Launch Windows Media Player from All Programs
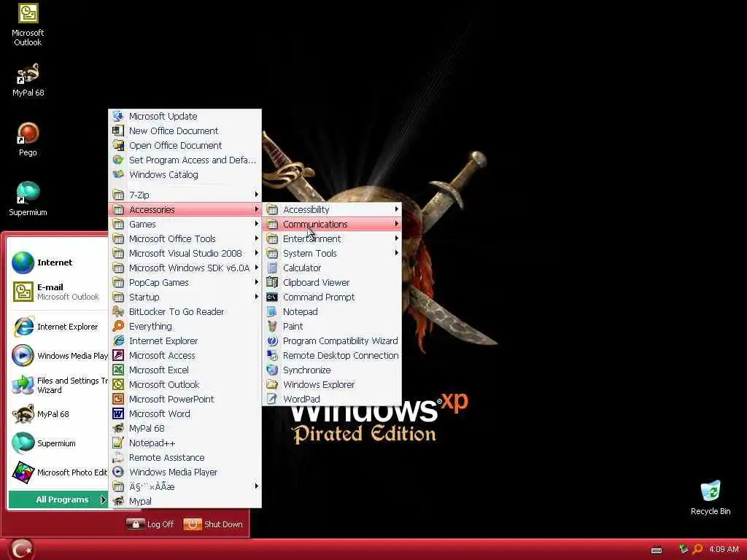 (185, 472)
